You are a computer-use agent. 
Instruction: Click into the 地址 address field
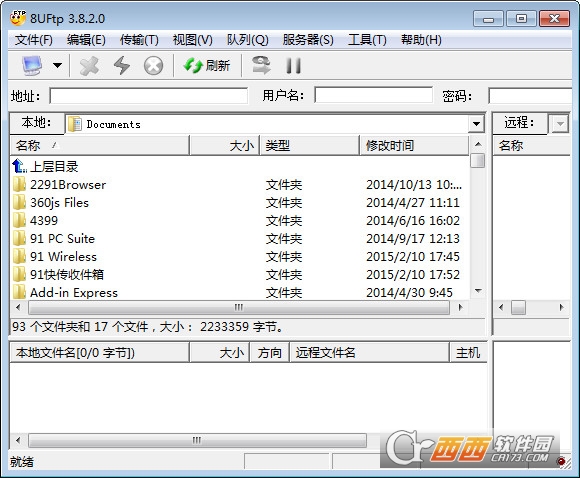[149, 96]
